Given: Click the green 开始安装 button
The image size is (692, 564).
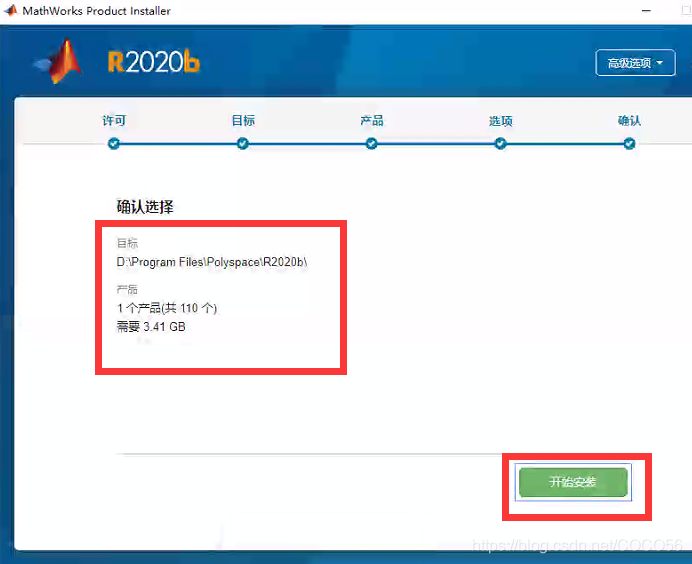Looking at the screenshot, I should click(573, 482).
